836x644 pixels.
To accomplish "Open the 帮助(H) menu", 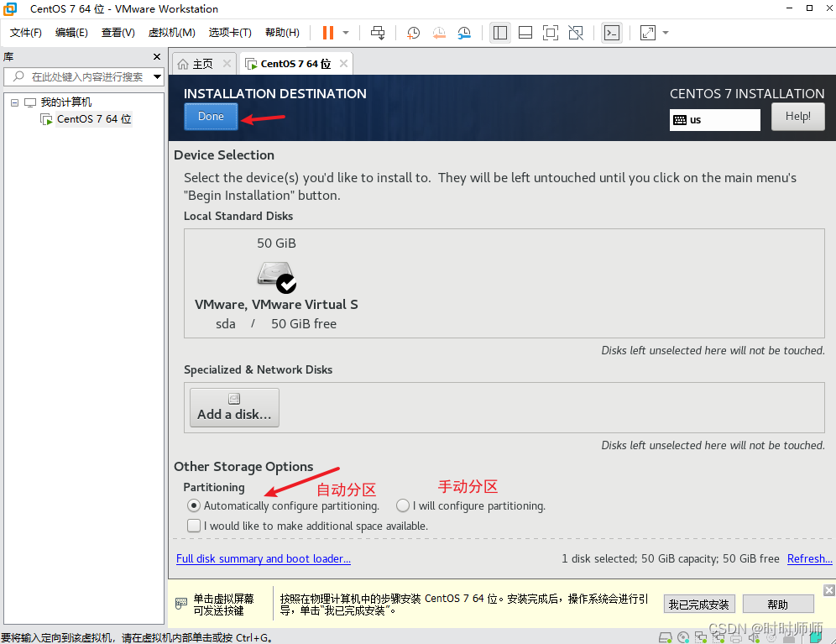I will (x=282, y=33).
